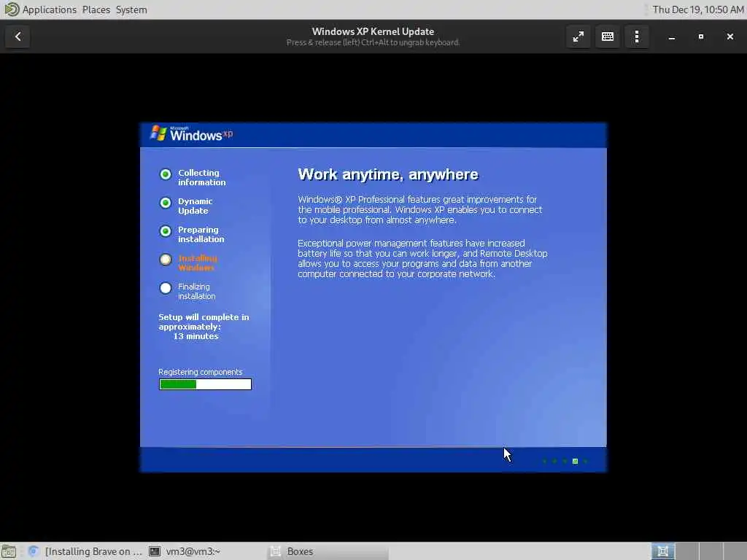747x560 pixels.
Task: Click the Installing Windows step indicator
Action: (166, 260)
